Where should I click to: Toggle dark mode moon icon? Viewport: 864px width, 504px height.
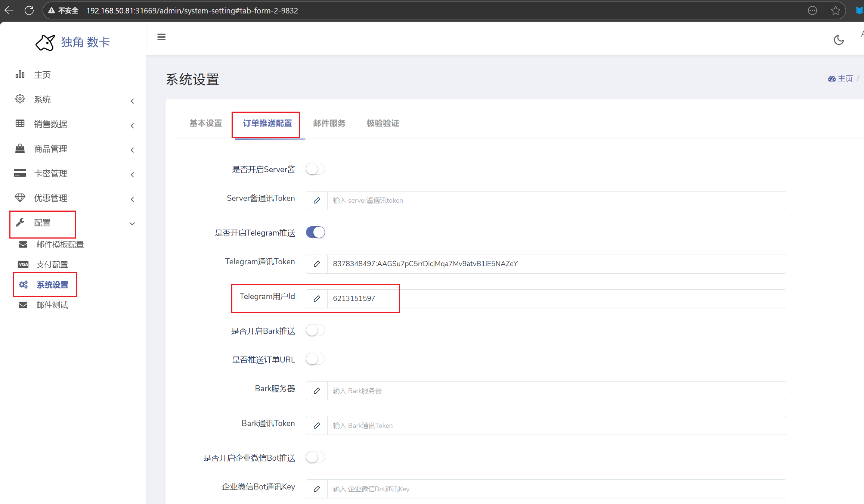(839, 40)
